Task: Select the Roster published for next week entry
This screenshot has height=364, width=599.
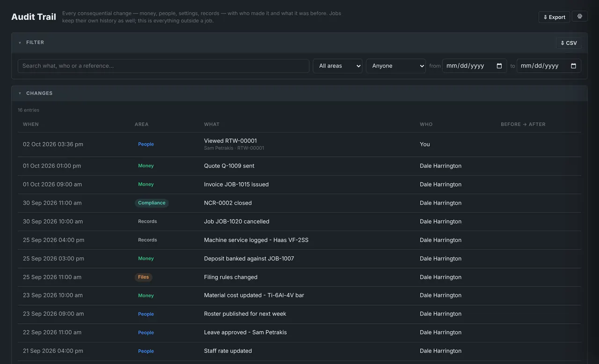Action: (299, 314)
